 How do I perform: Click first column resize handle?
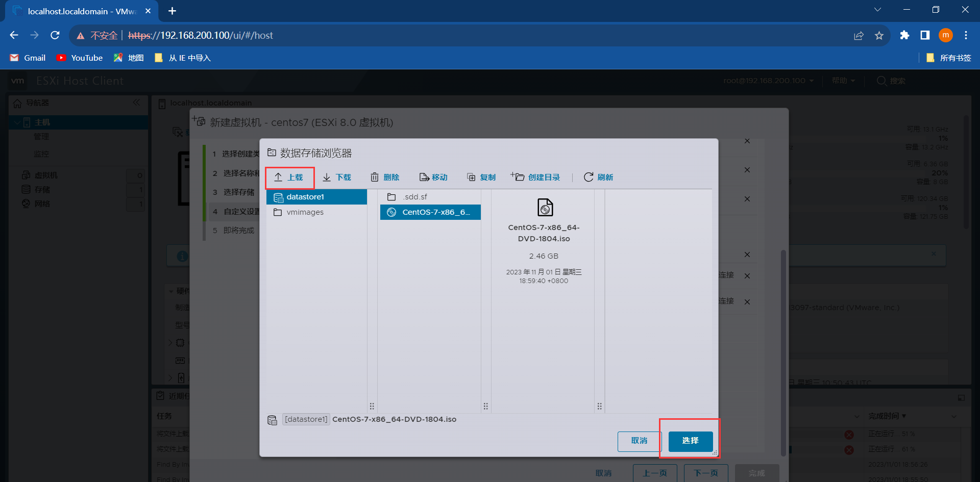pyautogui.click(x=372, y=407)
